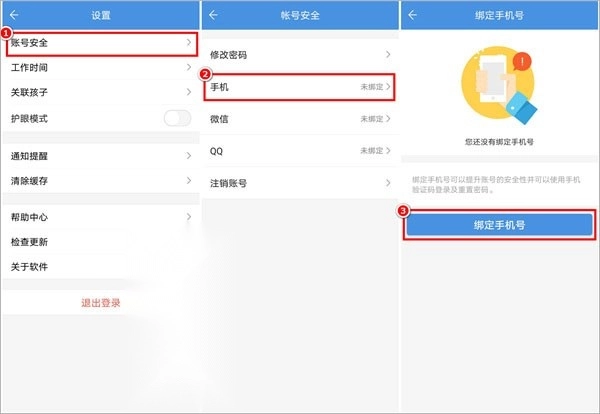Open 账号安全 settings row
The width and height of the screenshot is (600, 414).
[100, 44]
